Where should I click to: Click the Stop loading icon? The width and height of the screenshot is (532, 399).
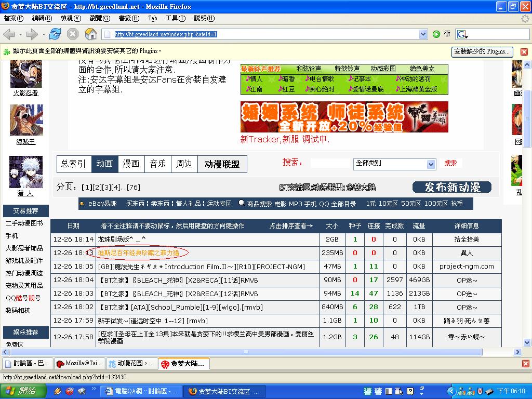tap(73, 34)
